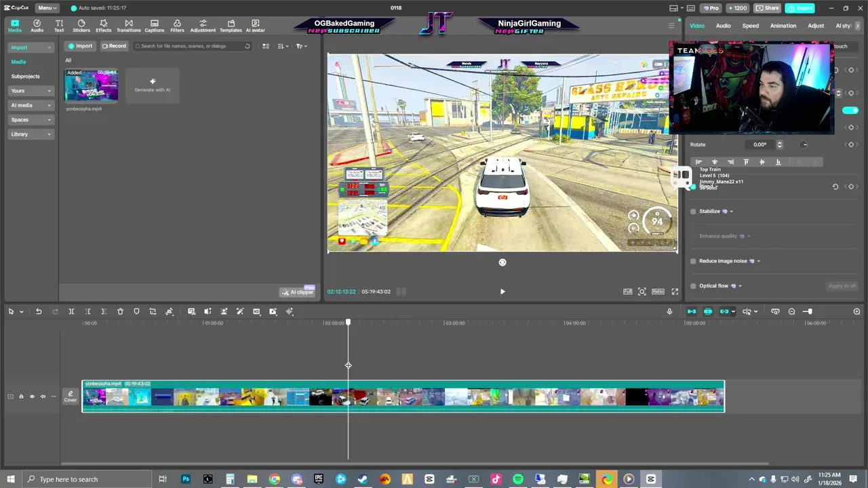Screen dimensions: 868x488
Task: Open select tool mode dropdown arrow
Action: (x=22, y=312)
